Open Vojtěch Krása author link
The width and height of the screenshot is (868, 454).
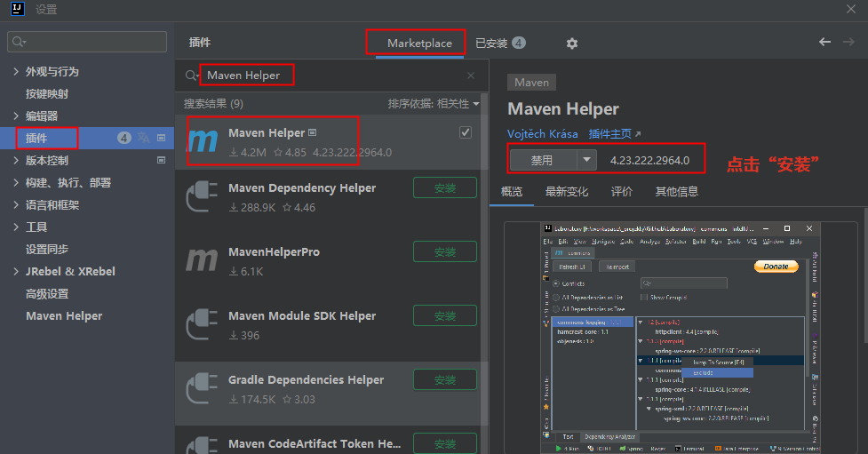coord(543,133)
